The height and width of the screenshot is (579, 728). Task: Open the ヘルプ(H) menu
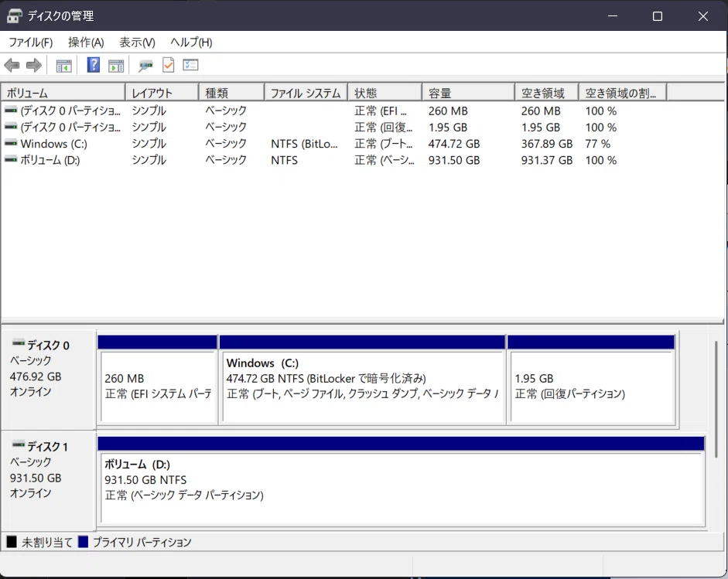pyautogui.click(x=191, y=43)
